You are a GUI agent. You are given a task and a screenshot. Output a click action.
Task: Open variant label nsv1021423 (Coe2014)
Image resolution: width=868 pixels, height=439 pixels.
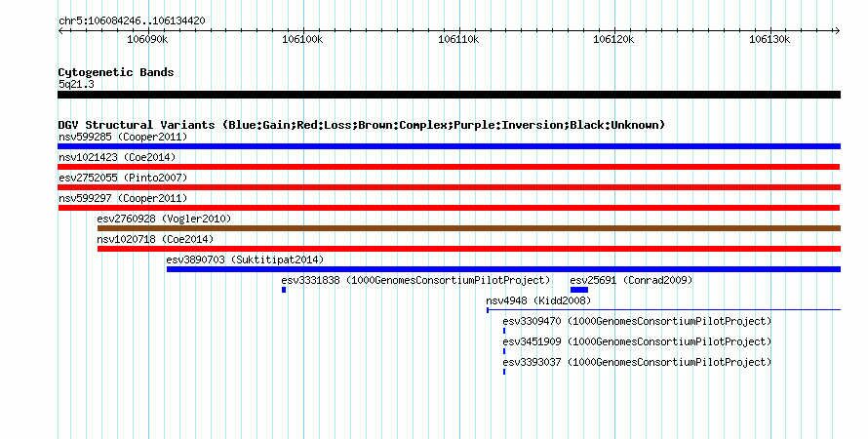117,157
